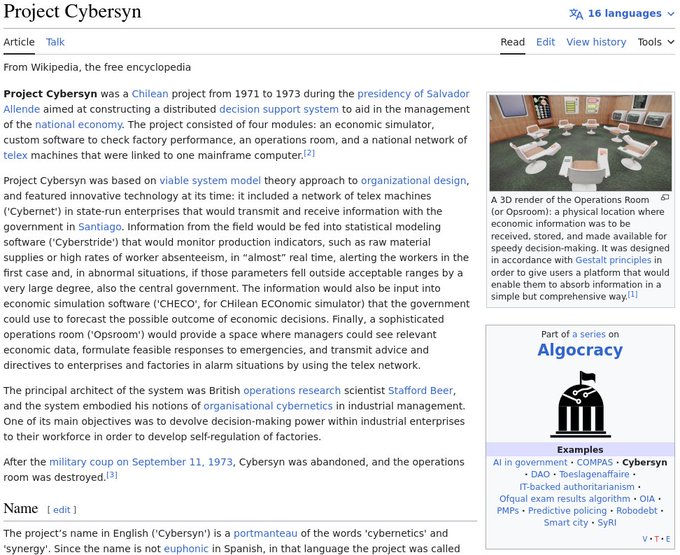Click the V view-template link in sidebar
Image resolution: width=680 pixels, height=555 pixels.
coord(645,538)
